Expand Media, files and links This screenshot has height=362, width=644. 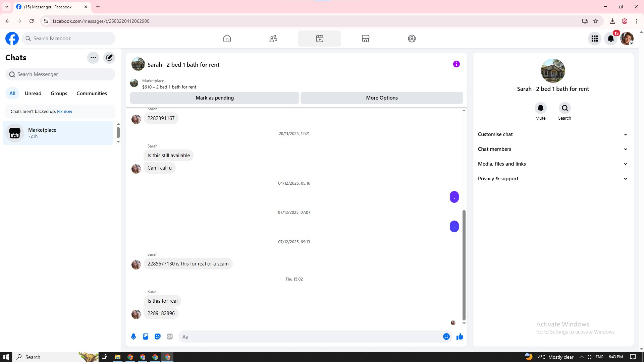(x=552, y=164)
